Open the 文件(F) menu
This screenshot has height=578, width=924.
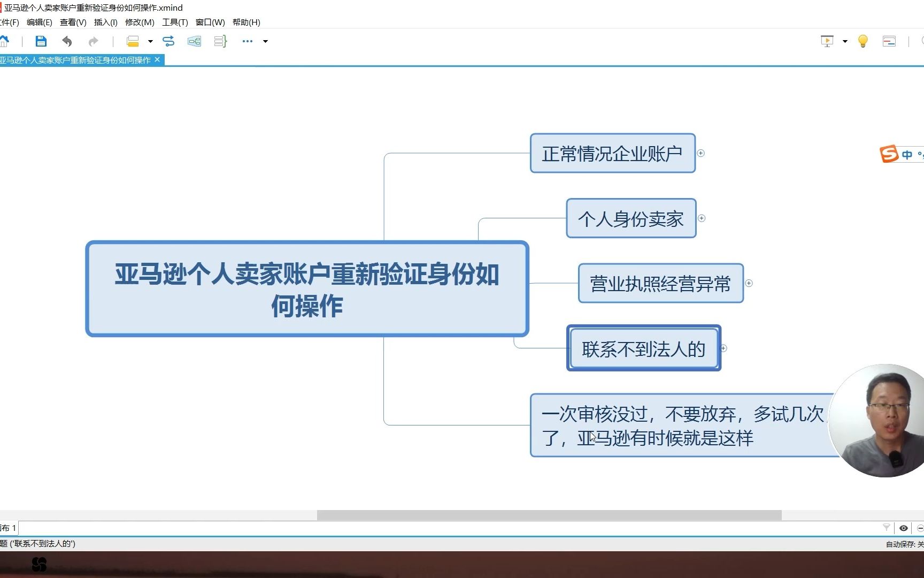point(9,22)
